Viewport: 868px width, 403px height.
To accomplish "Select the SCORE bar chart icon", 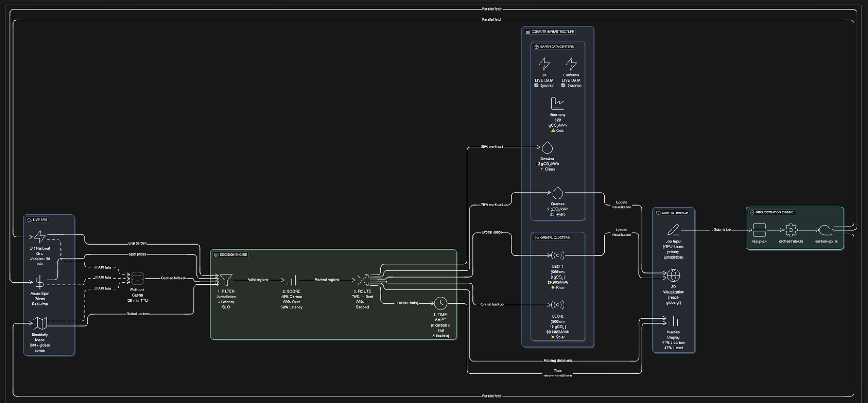I will tap(291, 280).
